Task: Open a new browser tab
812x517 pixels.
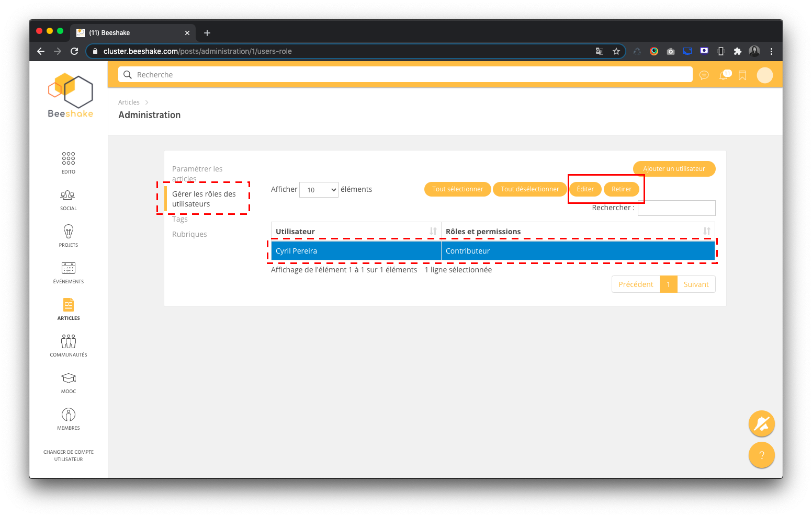Action: click(207, 33)
